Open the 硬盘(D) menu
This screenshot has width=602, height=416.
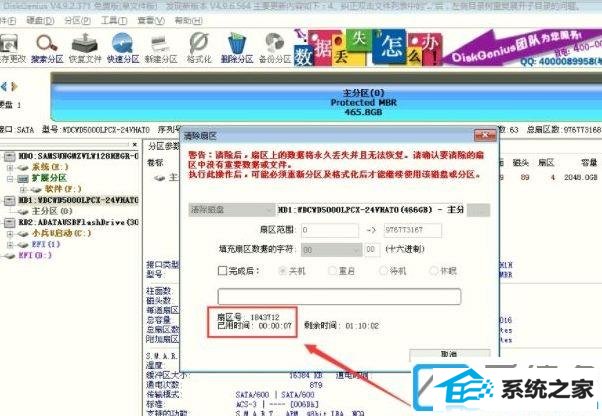[40, 21]
